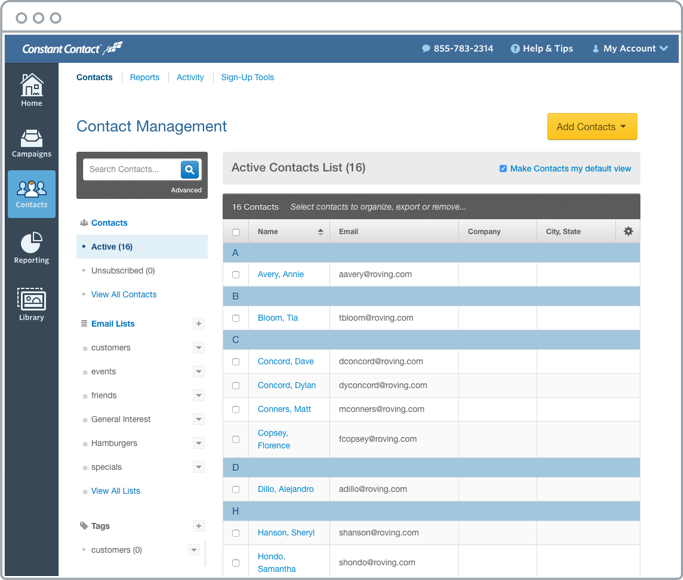Open the table settings gear icon
Image resolution: width=683 pixels, height=580 pixels.
click(628, 231)
